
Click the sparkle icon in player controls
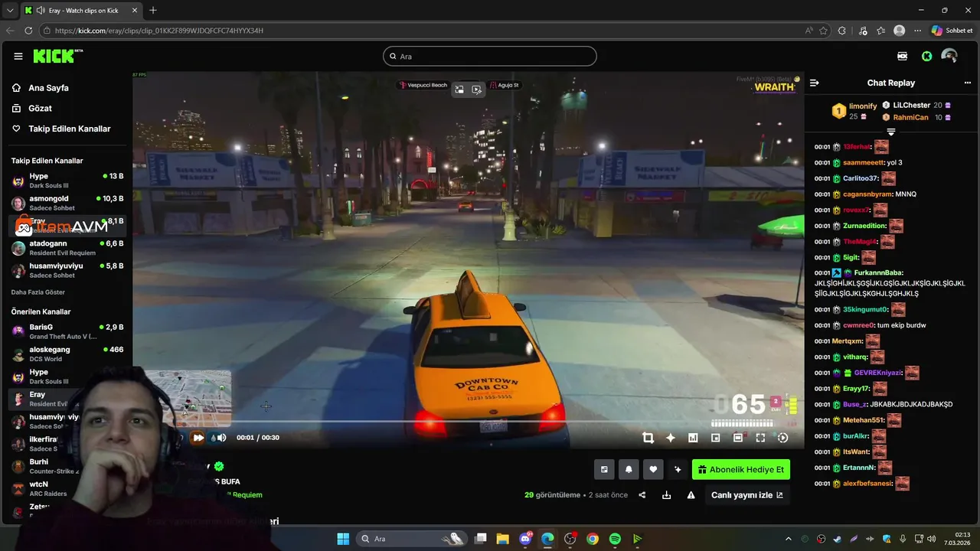tap(671, 438)
